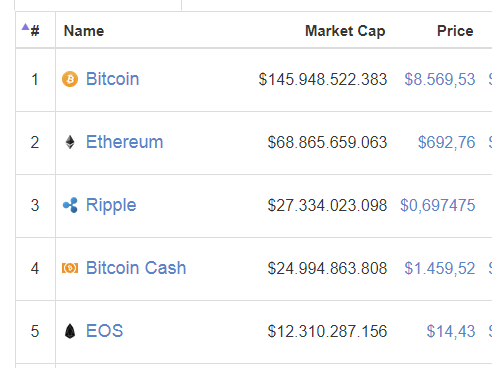Click the orange Bitcoin logo icon
The image size is (492, 368).
pos(70,79)
